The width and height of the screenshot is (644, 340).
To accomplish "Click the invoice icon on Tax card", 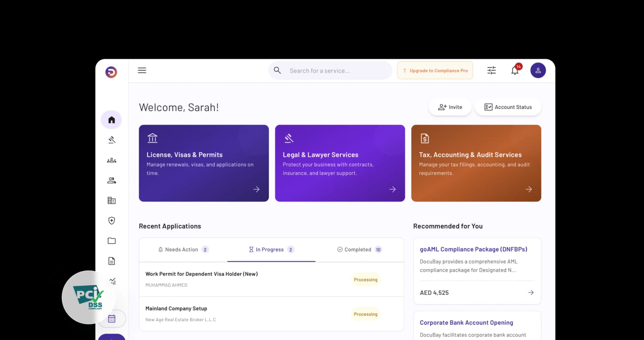I will pyautogui.click(x=425, y=138).
